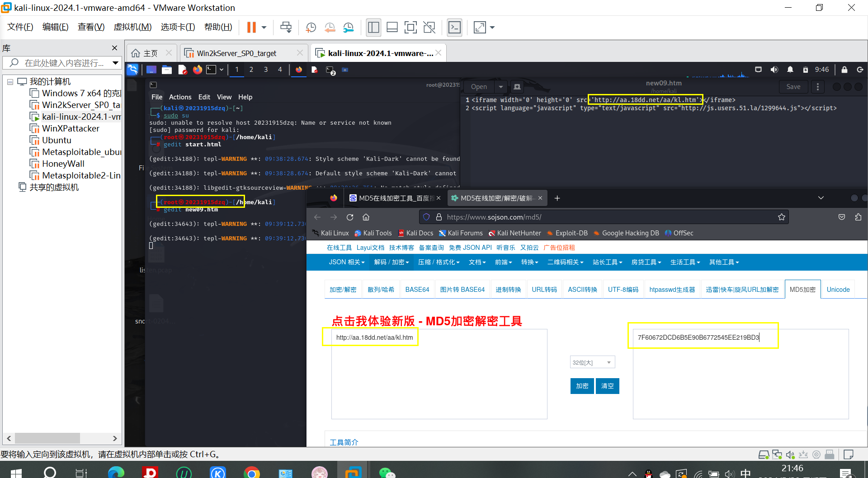868x478 pixels.
Task: Toggle the VMware thumbnail bar
Action: tap(392, 28)
